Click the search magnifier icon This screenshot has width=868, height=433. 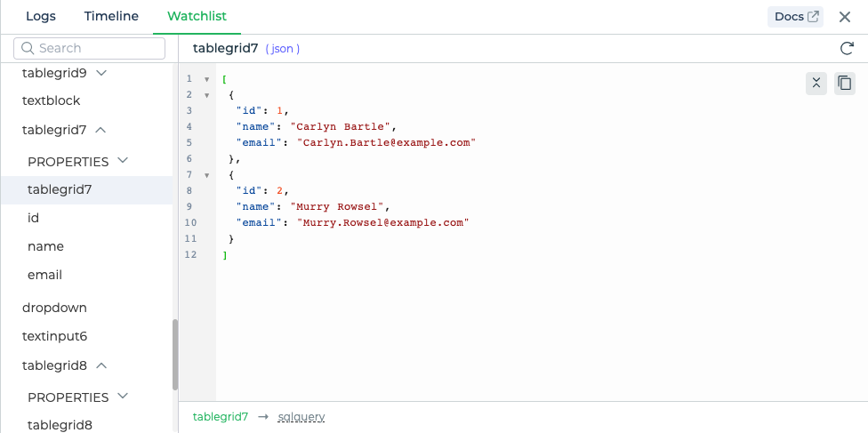28,48
